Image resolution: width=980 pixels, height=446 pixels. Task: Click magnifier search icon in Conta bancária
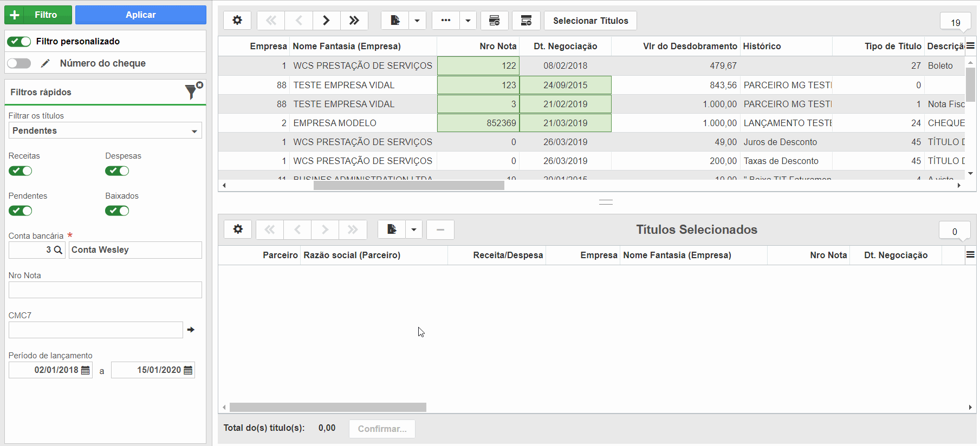(58, 250)
